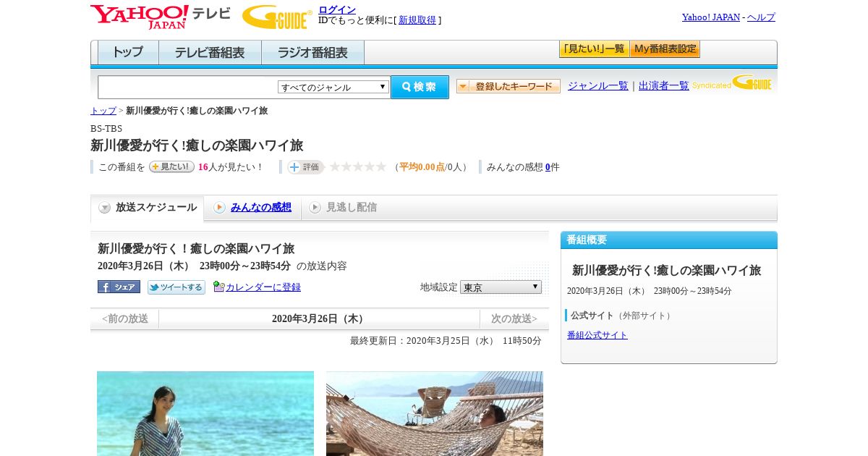Viewport: 868px width, 456px height.
Task: Click the arrow icon on 放送スケジュール tab
Action: 105,208
